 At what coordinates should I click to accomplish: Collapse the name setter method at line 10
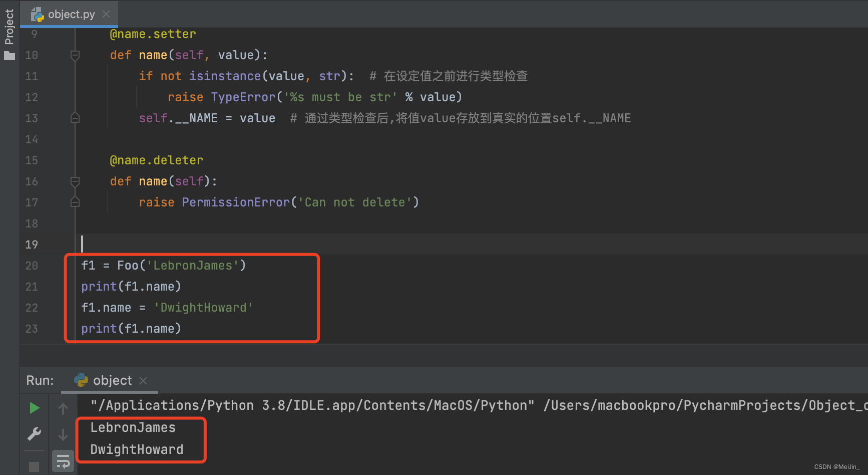(x=75, y=55)
